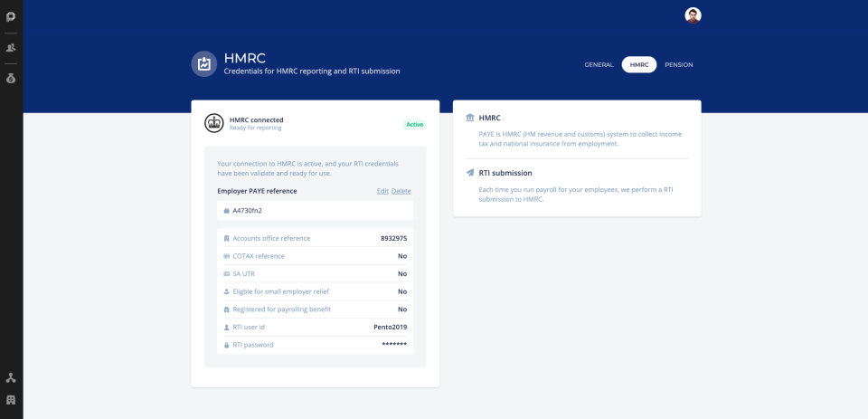Image resolution: width=868 pixels, height=419 pixels.
Task: Click the HMRC header chart icon
Action: pos(203,63)
